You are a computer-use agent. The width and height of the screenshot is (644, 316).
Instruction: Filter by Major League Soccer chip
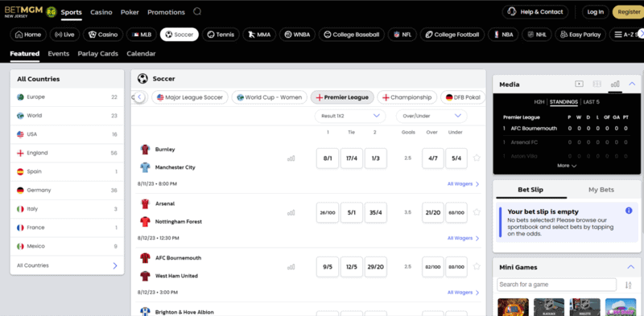point(190,97)
